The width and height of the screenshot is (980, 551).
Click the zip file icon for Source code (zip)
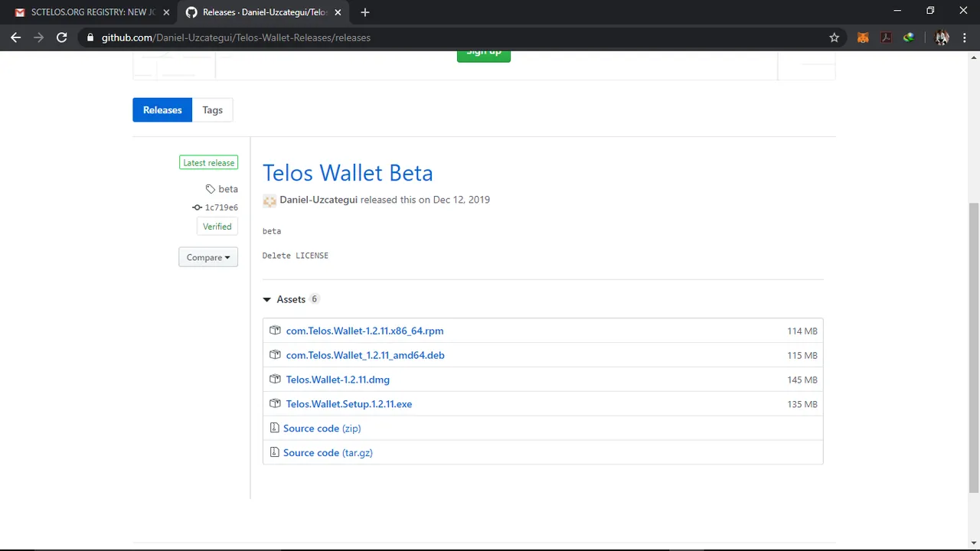pos(274,429)
